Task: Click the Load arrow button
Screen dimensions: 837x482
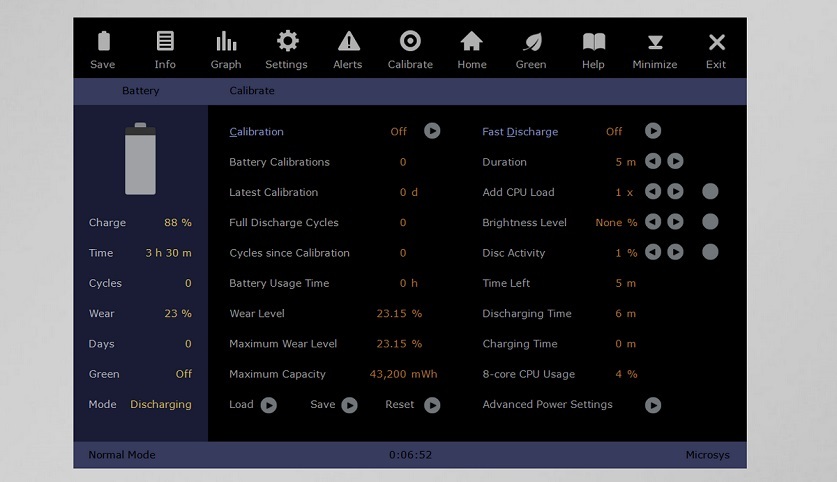Action: point(269,405)
